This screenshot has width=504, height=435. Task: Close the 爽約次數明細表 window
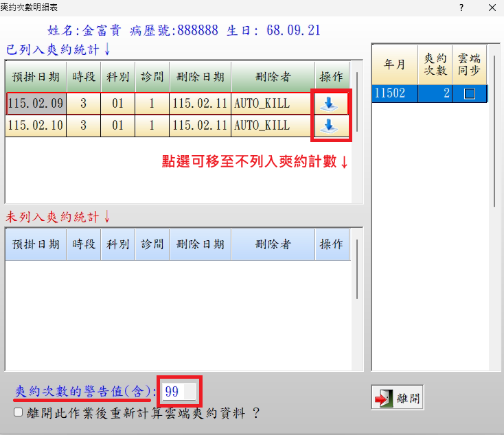(492, 7)
